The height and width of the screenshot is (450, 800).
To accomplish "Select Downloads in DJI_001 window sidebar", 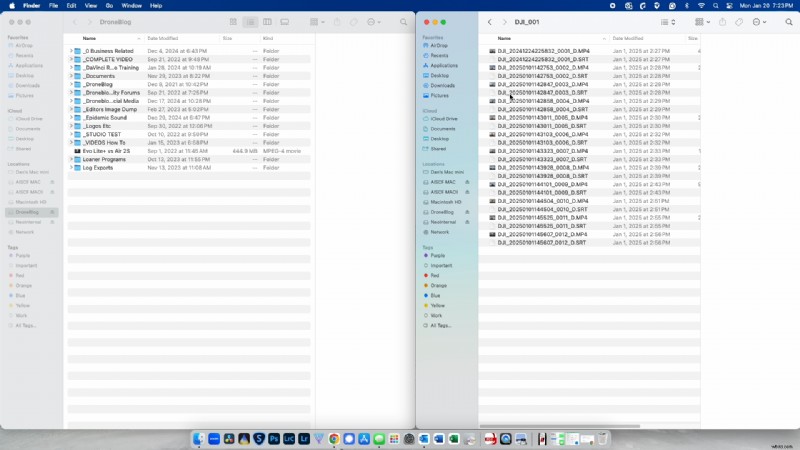I will [x=442, y=85].
